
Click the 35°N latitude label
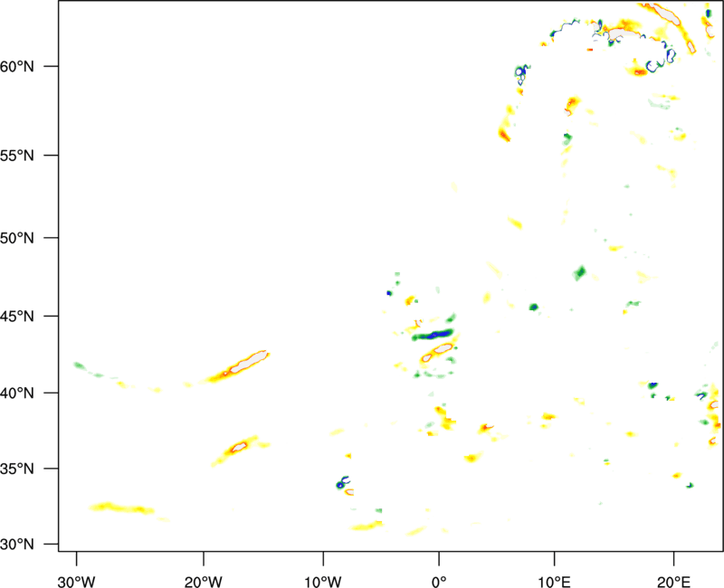[x=17, y=469]
